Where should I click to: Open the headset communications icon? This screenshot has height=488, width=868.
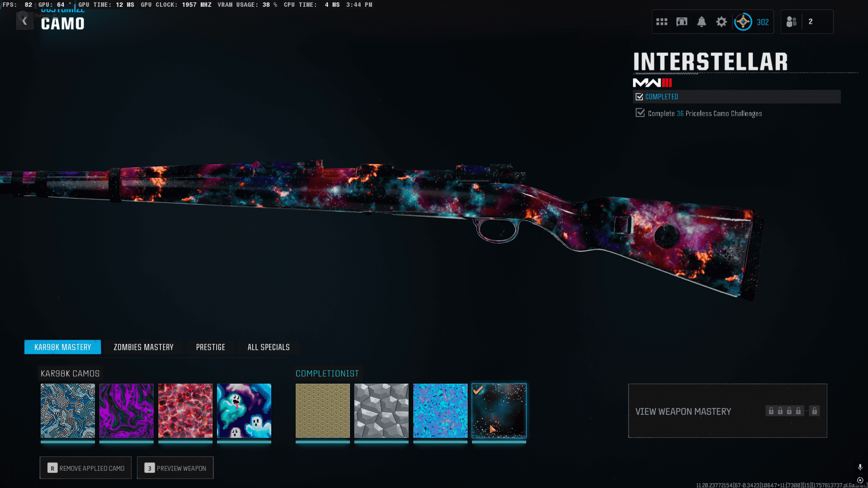pyautogui.click(x=682, y=22)
